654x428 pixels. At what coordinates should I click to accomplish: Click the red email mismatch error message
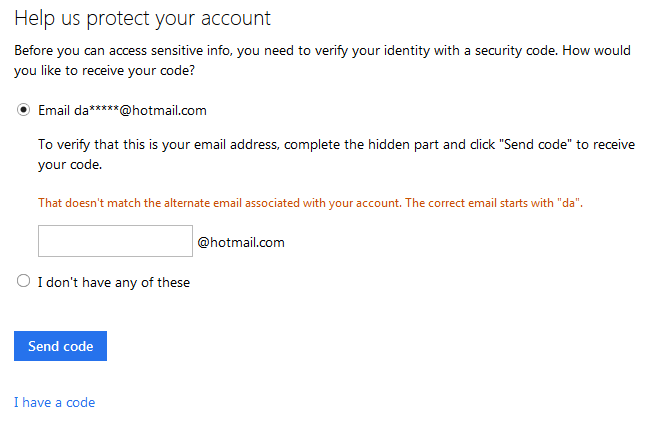pyautogui.click(x=310, y=203)
